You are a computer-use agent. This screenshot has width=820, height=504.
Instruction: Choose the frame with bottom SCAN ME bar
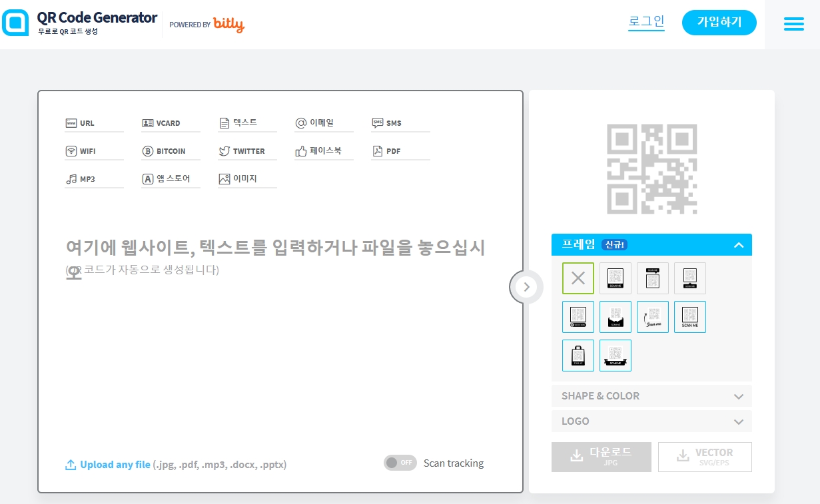coord(615,278)
